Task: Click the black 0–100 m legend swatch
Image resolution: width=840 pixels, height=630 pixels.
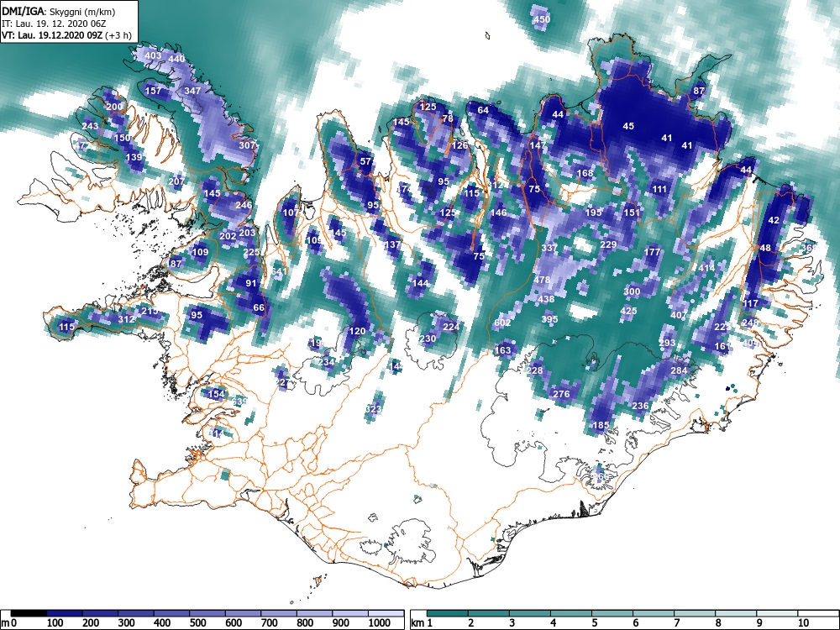Action: 29,613
